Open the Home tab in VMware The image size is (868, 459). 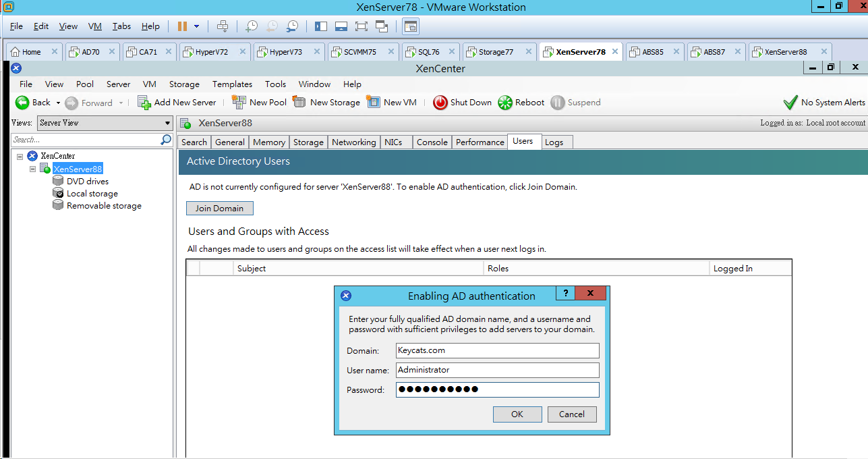pyautogui.click(x=31, y=52)
